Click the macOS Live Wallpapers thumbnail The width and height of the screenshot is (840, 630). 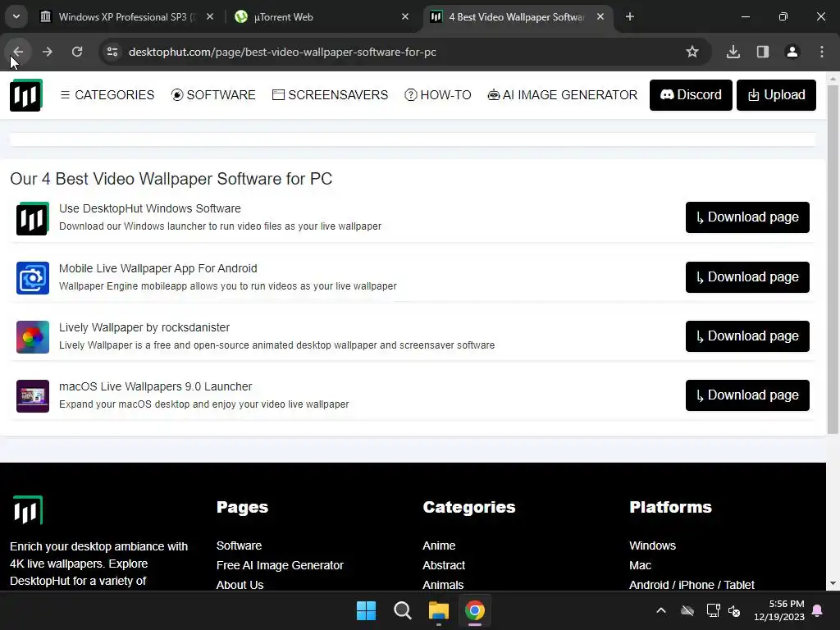33,396
